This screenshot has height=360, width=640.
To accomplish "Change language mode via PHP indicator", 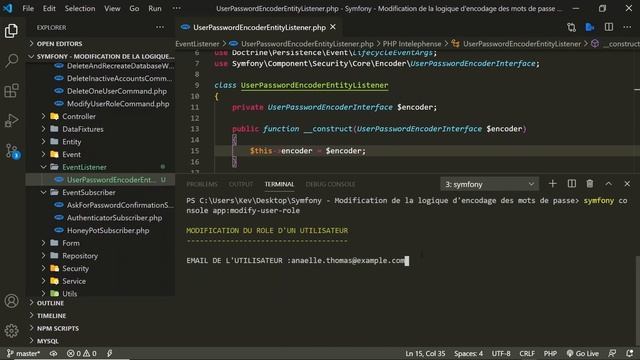I will pos(550,353).
